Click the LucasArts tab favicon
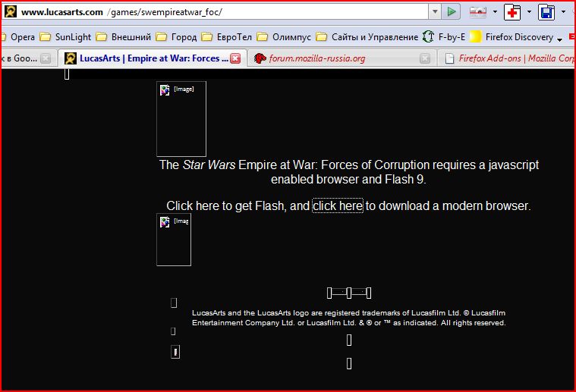Viewport: 576px width, 392px height. (x=71, y=58)
